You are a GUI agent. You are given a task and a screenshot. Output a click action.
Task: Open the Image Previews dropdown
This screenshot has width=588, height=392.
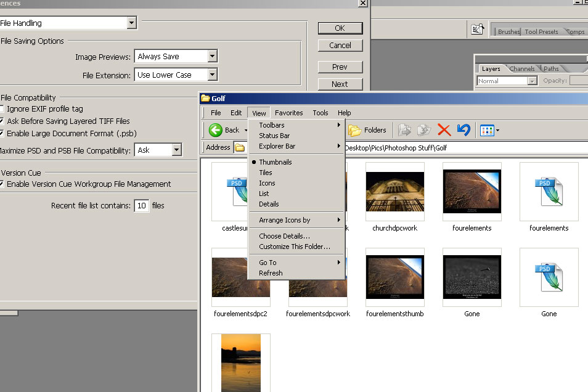pyautogui.click(x=212, y=57)
